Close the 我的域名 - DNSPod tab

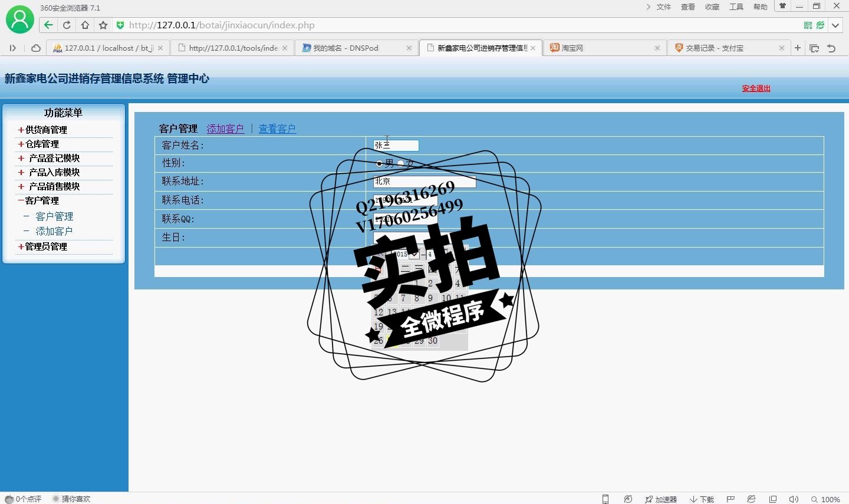point(409,48)
